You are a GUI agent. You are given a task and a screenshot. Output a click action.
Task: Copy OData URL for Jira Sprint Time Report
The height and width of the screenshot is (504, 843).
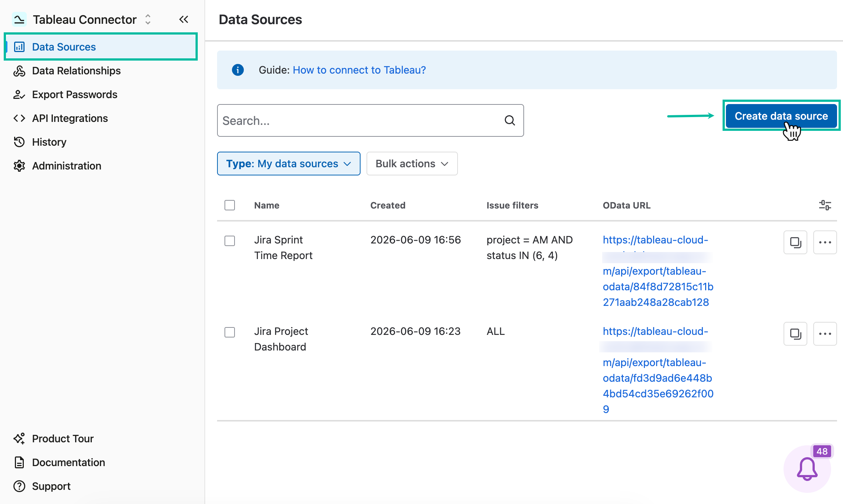(x=795, y=242)
